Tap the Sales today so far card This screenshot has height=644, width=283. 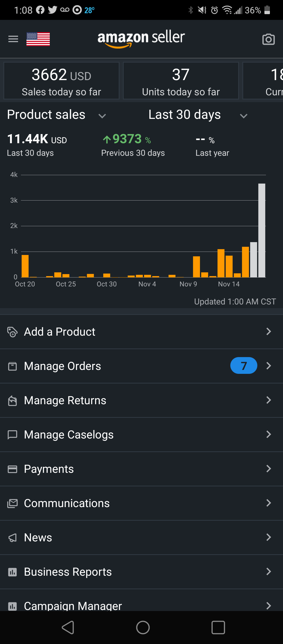pyautogui.click(x=62, y=81)
